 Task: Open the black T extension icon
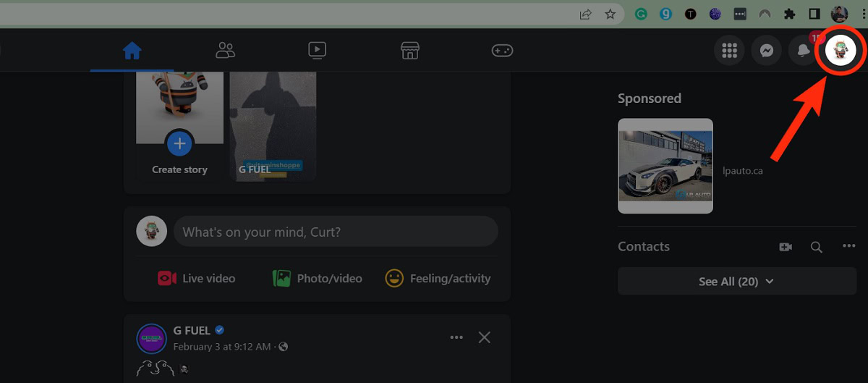[690, 14]
